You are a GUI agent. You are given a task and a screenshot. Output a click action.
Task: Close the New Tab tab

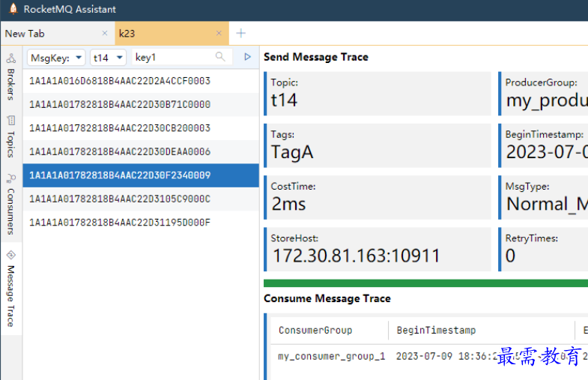pyautogui.click(x=105, y=34)
